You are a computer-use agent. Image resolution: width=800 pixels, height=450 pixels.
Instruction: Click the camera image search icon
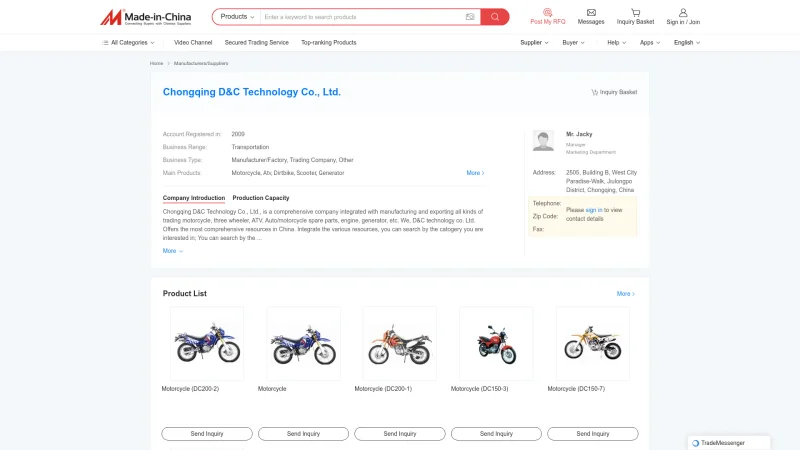(x=470, y=17)
